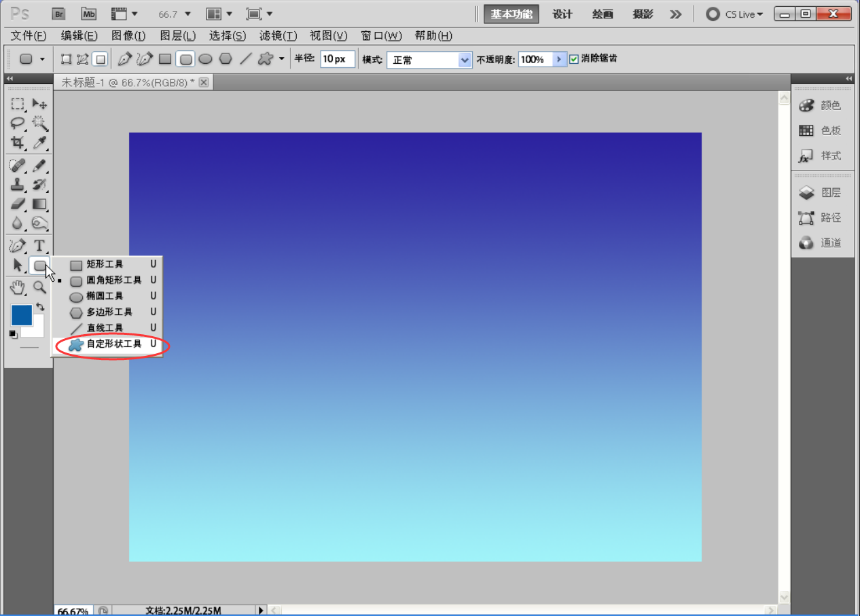Enable Fill Pixels mode in options bar
Viewport: 860px width, 616px height.
101,59
